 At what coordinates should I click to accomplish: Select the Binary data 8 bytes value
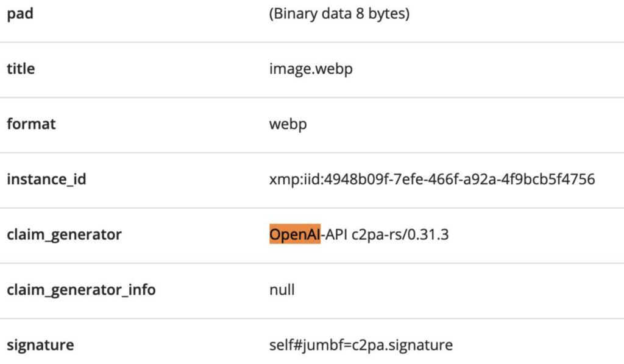coord(339,14)
